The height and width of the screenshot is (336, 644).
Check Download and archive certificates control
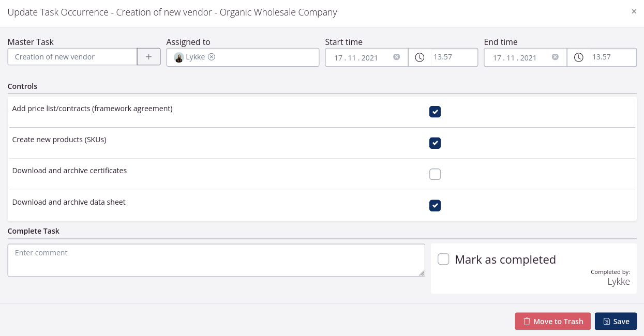435,174
